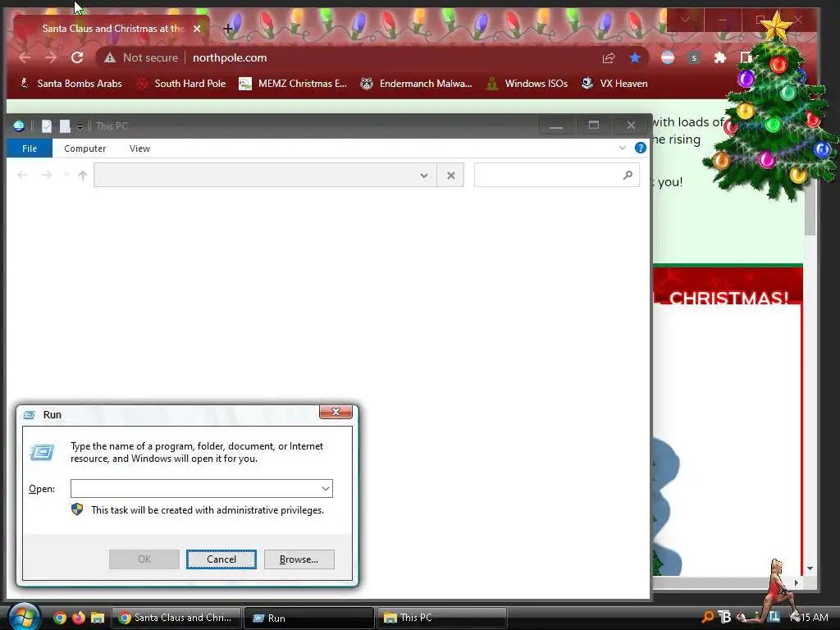Expand the Explorer ribbon chevron
The height and width of the screenshot is (630, 840).
(622, 148)
